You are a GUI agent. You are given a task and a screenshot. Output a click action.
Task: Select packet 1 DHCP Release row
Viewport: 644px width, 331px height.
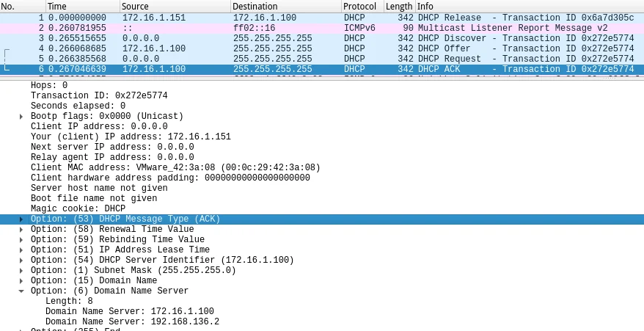tap(322, 18)
